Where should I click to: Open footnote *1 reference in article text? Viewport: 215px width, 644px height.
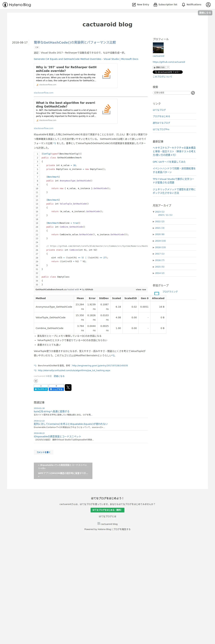point(55,143)
